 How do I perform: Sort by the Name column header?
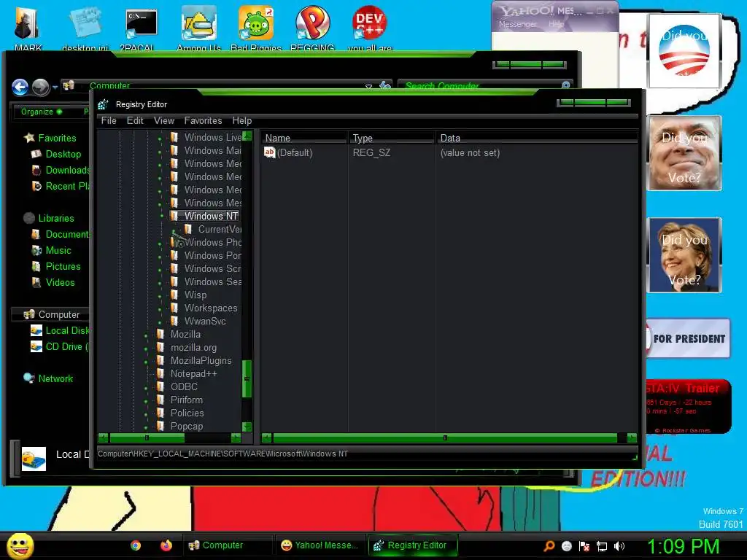pos(304,138)
